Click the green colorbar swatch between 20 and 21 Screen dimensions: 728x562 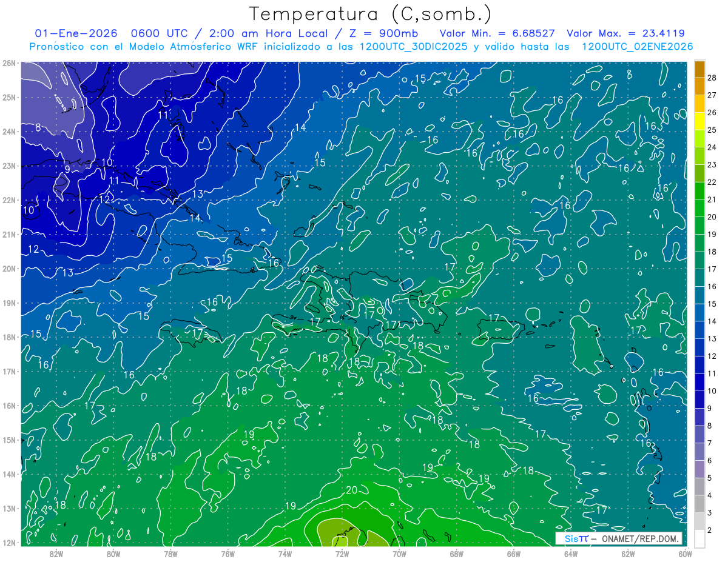699,209
